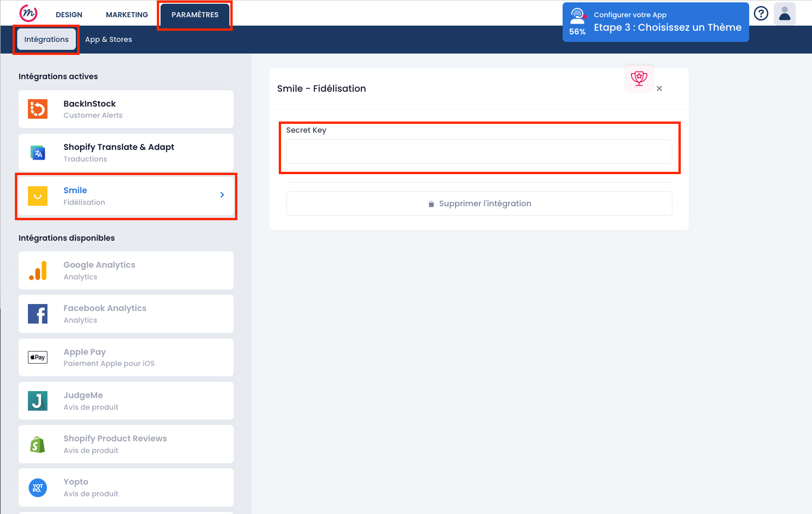Click the Facebook icon
Screen dimensions: 812x514
(38, 314)
